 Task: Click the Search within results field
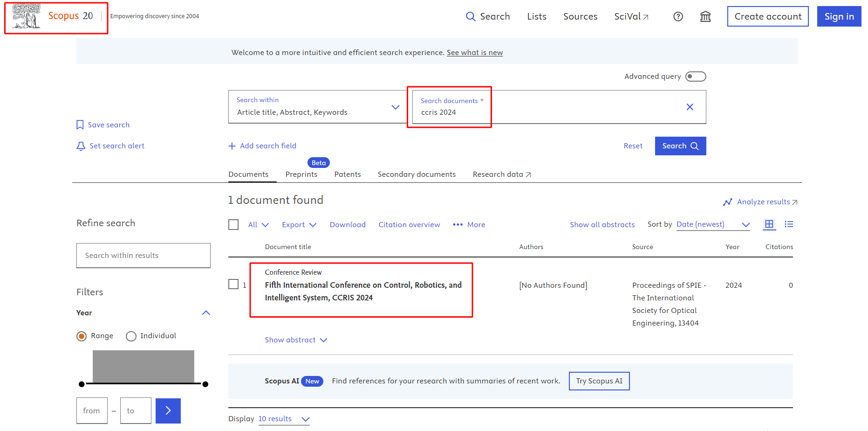[144, 256]
